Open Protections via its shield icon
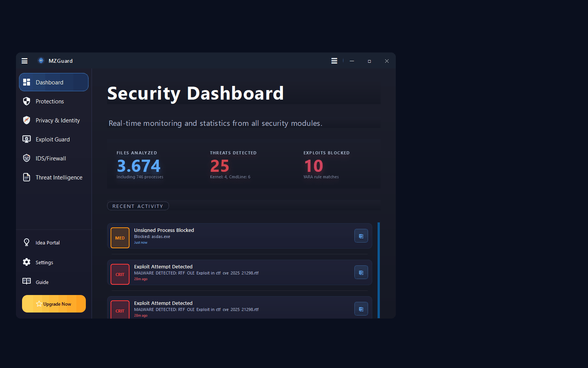 [x=27, y=101]
